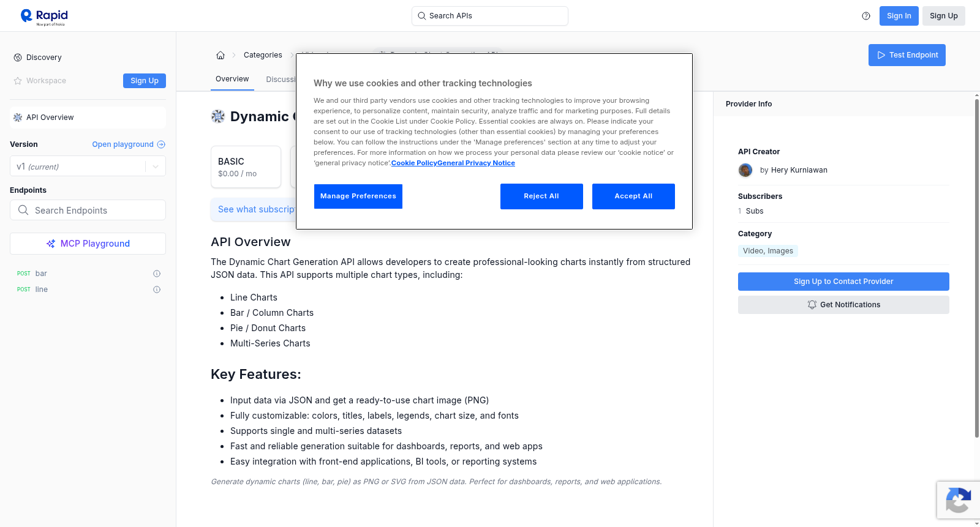Click the API creator avatar image

click(x=745, y=170)
